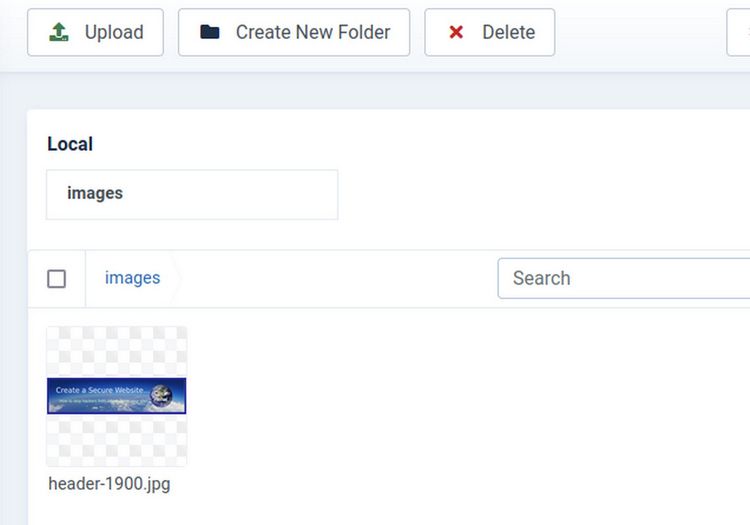750x525 pixels.
Task: Click the header-1900.jpg file name
Action: point(108,483)
